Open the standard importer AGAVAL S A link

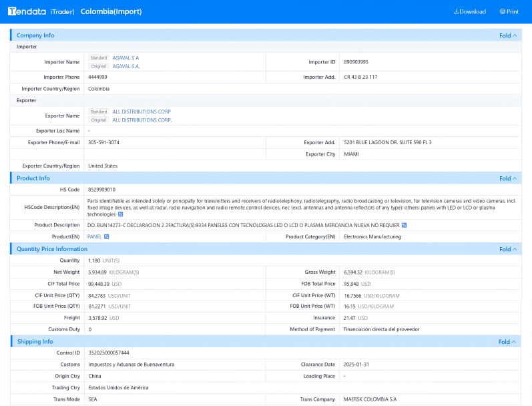tap(125, 58)
